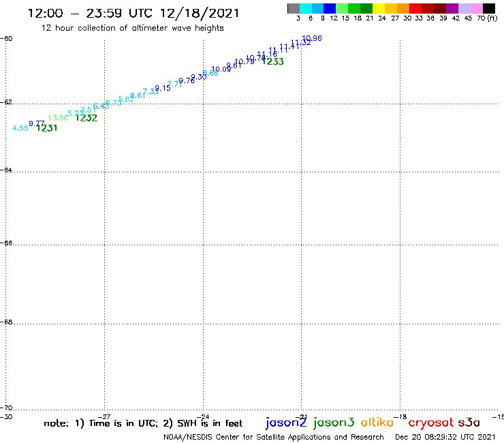This screenshot has height=443, width=504.
Task: Click the -70 latitude axis label
Action: (x=6, y=408)
